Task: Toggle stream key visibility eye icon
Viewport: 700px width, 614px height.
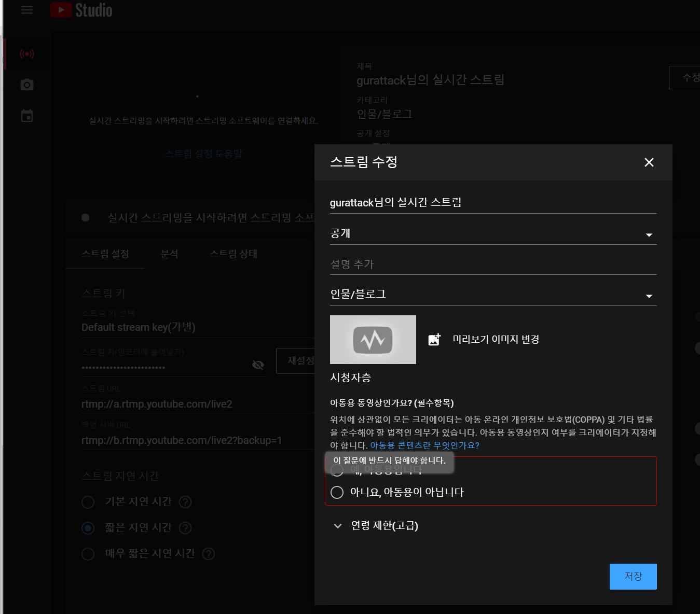Action: click(x=258, y=365)
